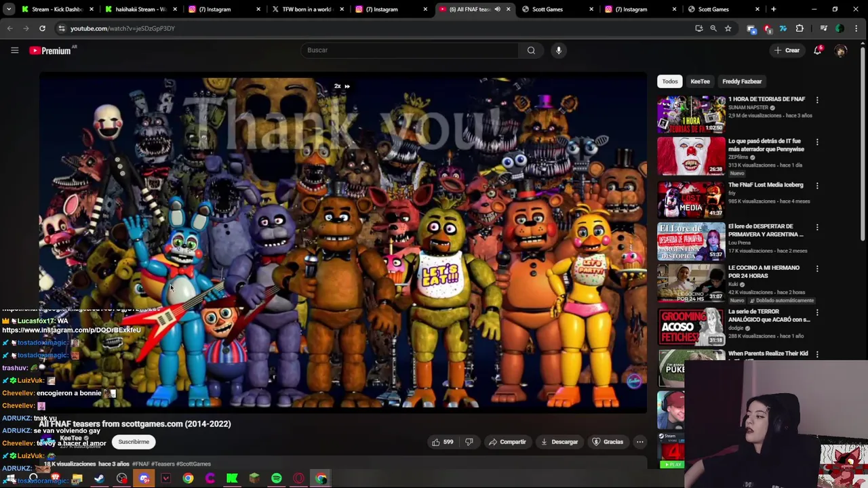Image resolution: width=868 pixels, height=488 pixels.
Task: Bookmark this page with the star icon
Action: 728,28
